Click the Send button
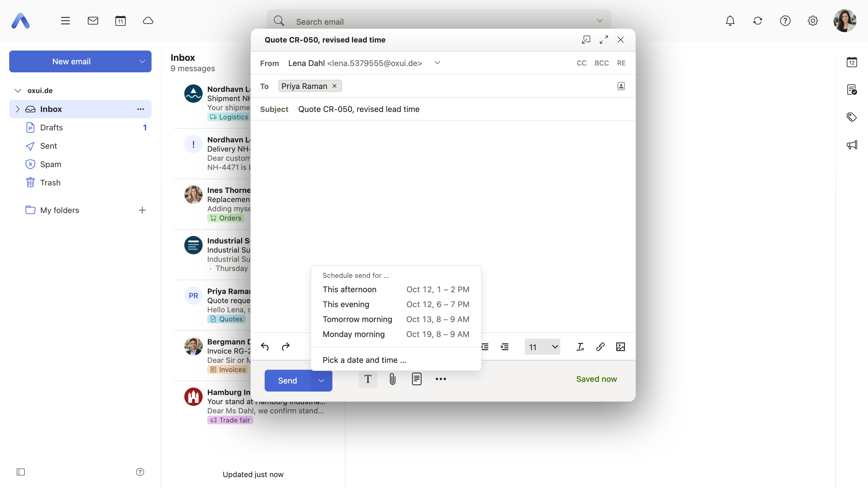Screen dimensions: 868x488 pos(287,380)
